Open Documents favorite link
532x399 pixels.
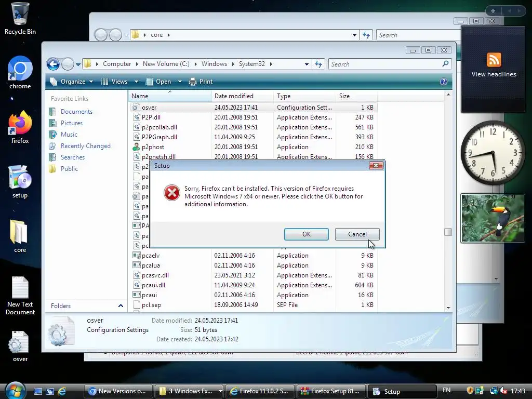point(76,112)
